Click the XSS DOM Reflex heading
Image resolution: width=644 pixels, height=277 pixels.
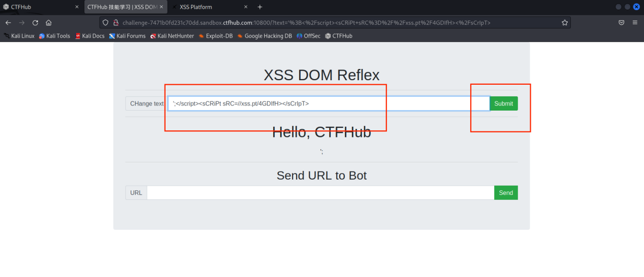point(321,75)
